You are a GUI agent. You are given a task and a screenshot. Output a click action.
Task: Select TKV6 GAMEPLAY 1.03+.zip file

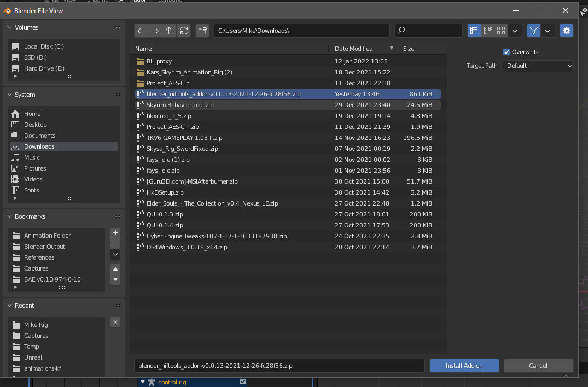point(288,138)
